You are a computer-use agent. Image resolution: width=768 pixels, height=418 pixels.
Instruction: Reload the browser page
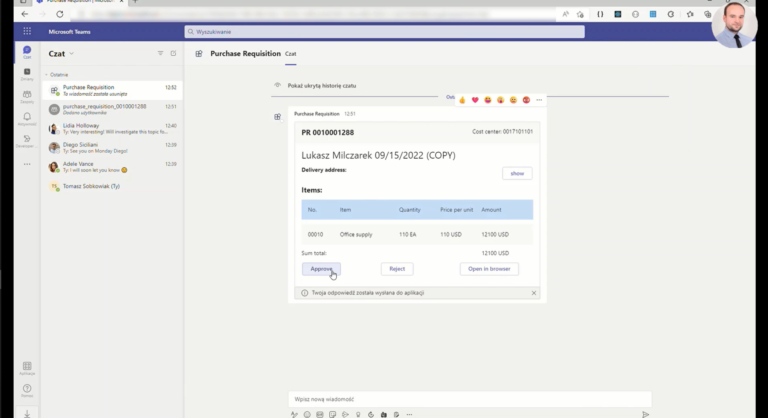60,14
